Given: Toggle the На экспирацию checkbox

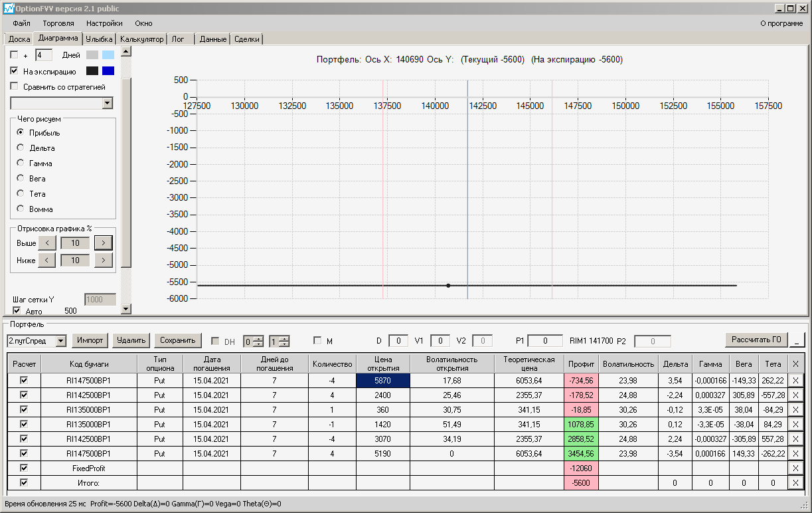Looking at the screenshot, I should [15, 71].
